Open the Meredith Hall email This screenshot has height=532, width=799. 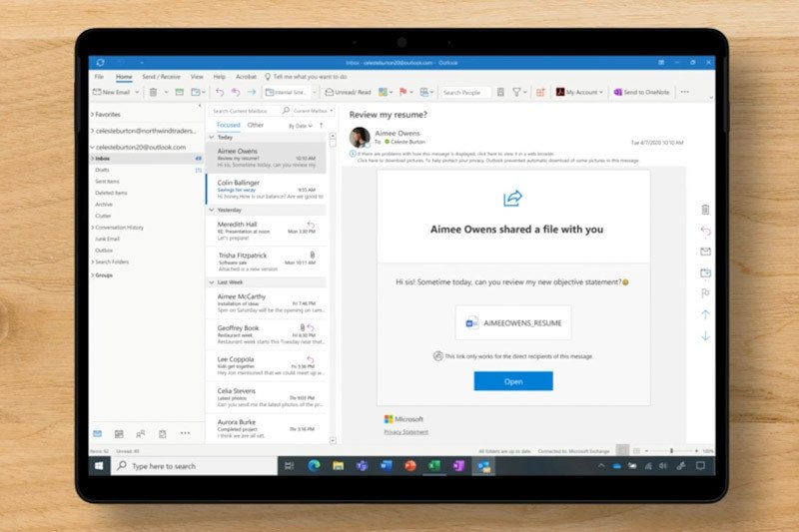(x=266, y=231)
